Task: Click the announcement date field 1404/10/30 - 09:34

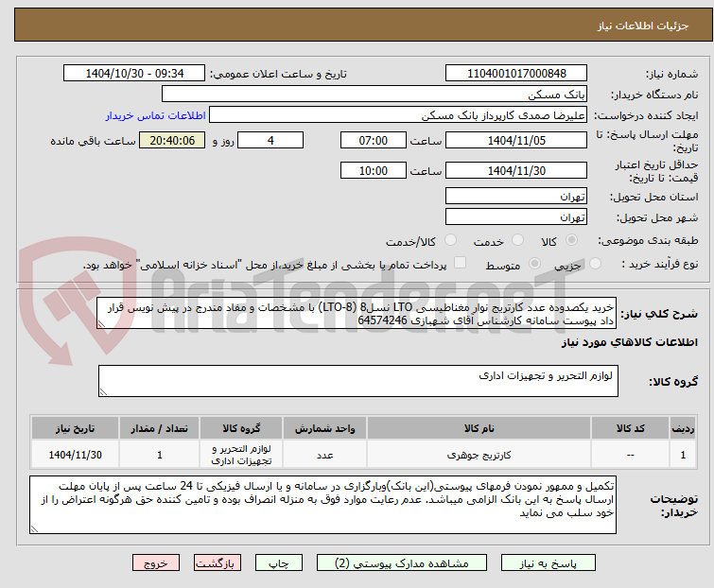Action: 134,74
